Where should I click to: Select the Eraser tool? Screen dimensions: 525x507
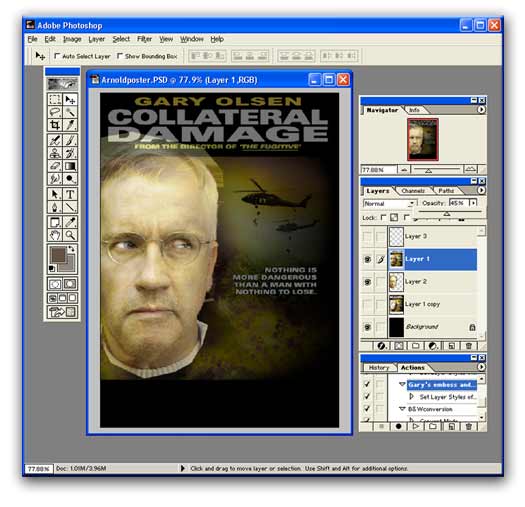[x=55, y=166]
